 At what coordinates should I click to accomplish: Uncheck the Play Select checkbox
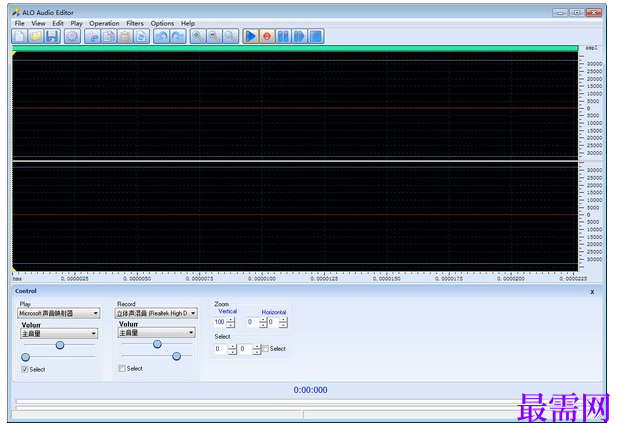[x=25, y=369]
